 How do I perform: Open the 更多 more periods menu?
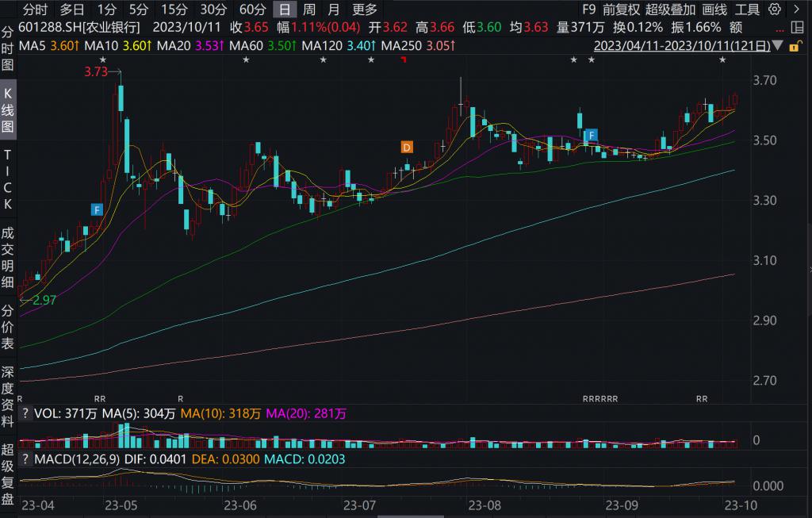coord(365,10)
